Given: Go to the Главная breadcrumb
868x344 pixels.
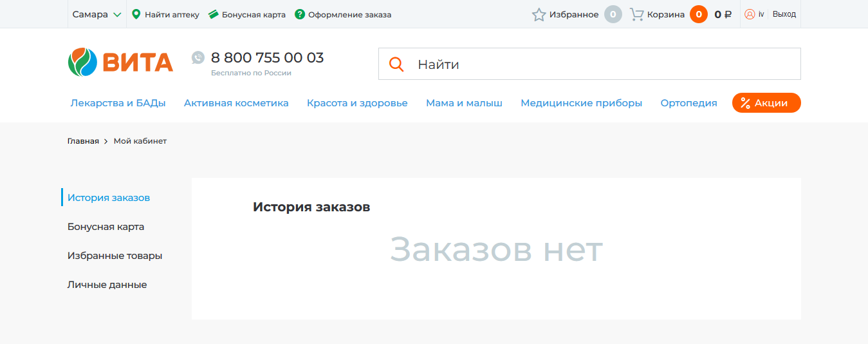Looking at the screenshot, I should pos(83,141).
